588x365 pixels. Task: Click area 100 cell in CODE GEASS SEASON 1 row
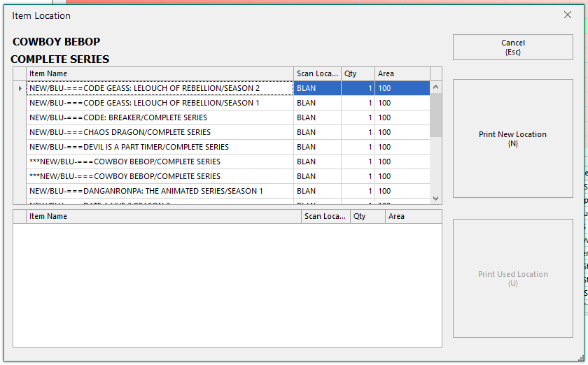coord(402,103)
